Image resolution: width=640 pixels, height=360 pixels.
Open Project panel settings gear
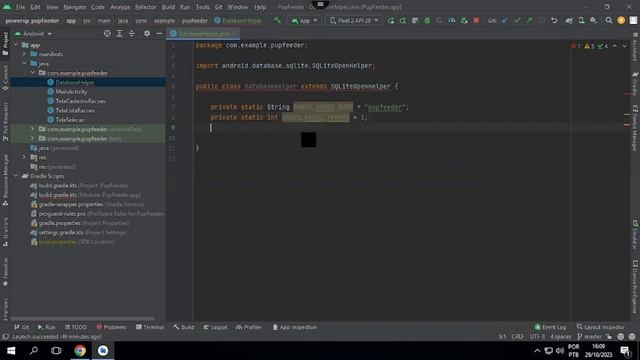tap(147, 34)
